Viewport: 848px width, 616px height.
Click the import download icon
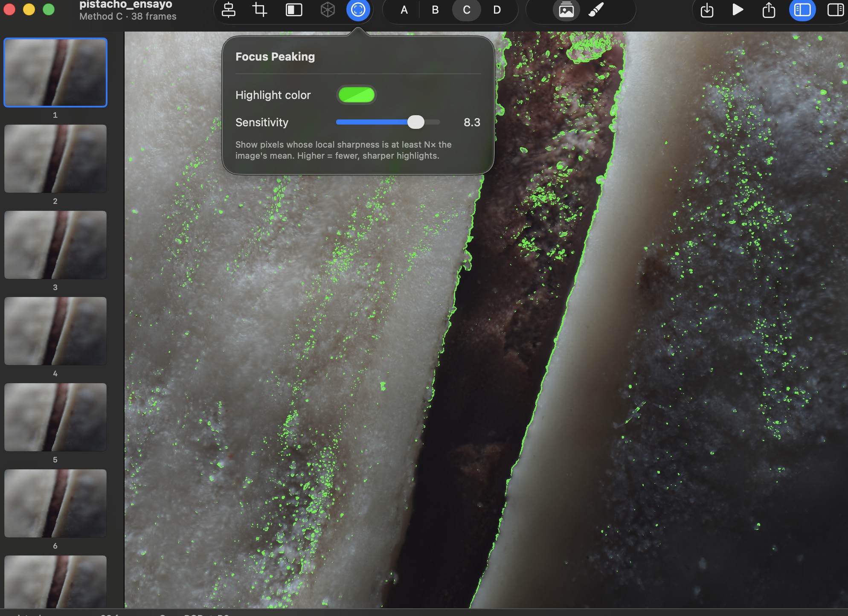coord(707,10)
